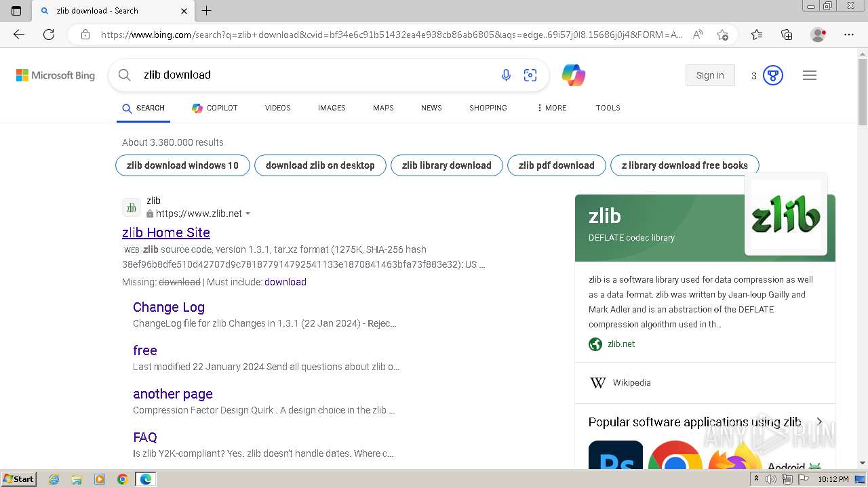
Task: Switch to the IMAGES tab
Action: (332, 108)
